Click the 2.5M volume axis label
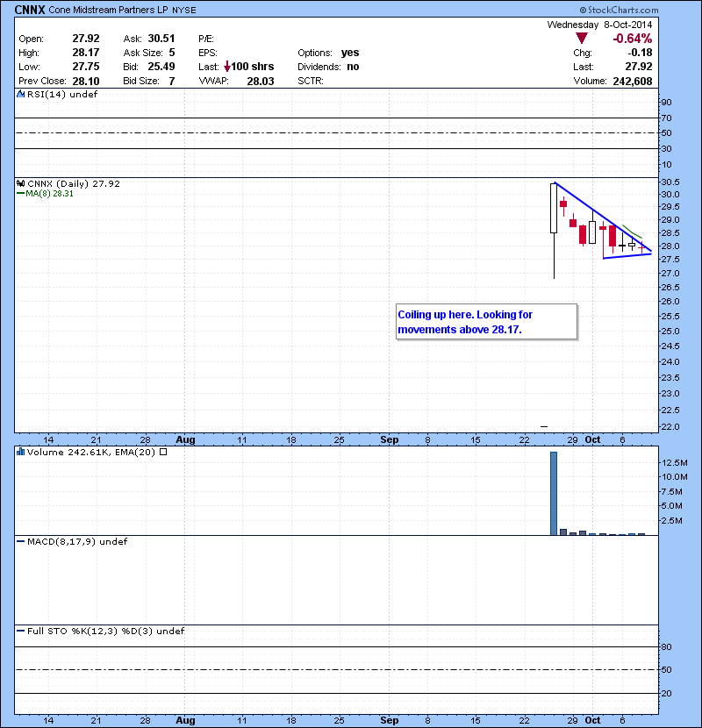 (x=672, y=520)
